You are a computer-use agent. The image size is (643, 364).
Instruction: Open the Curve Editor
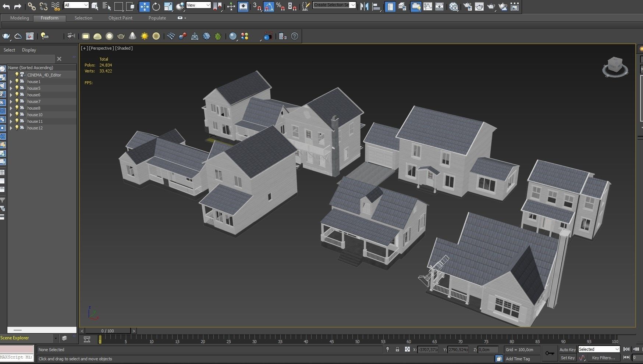pos(428,6)
